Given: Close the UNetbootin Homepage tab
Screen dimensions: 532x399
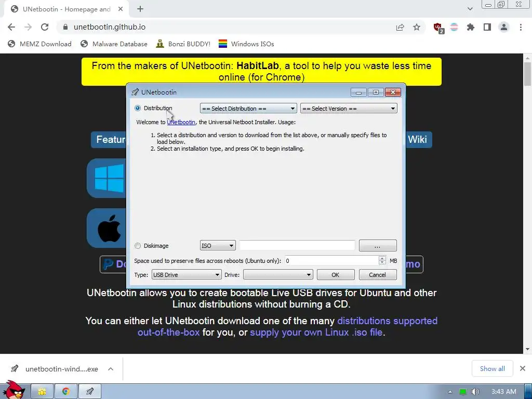Looking at the screenshot, I should tap(121, 9).
